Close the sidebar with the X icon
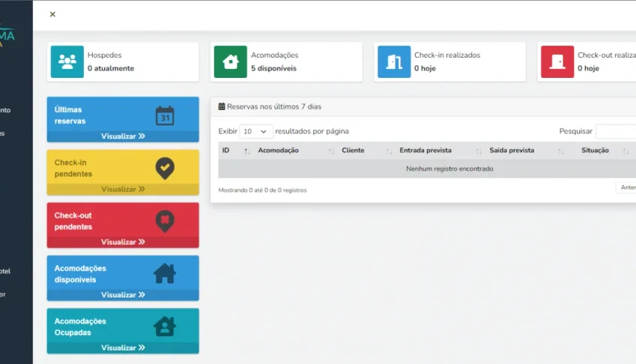The height and width of the screenshot is (364, 636). [x=52, y=14]
